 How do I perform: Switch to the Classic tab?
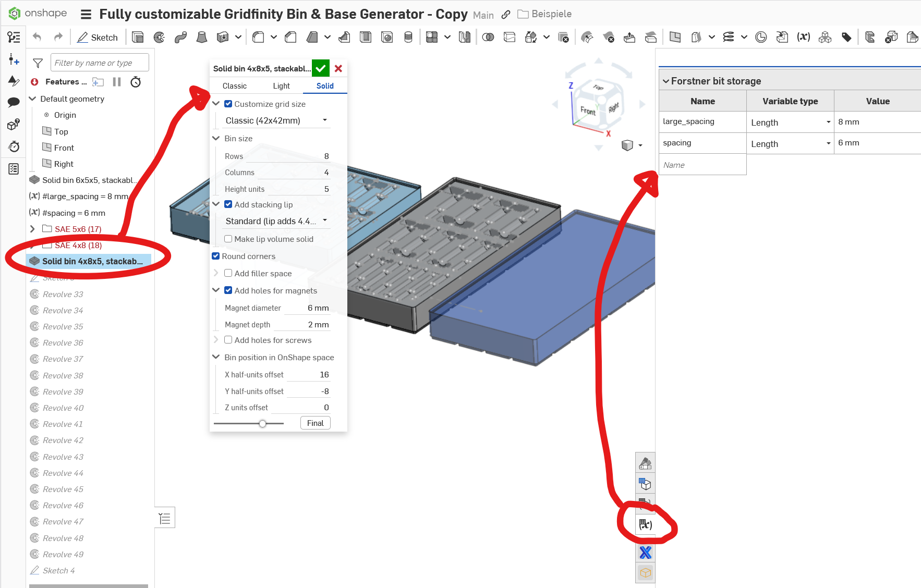coord(235,86)
